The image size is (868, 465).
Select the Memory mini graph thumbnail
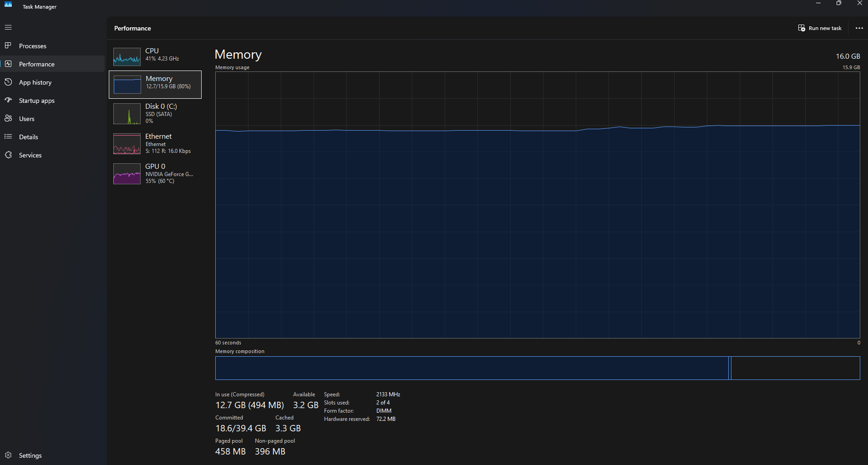coord(127,85)
